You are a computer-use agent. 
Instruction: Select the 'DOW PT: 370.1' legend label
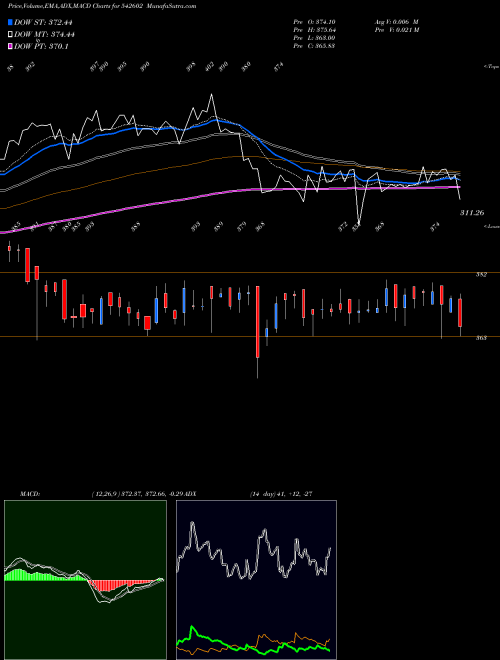point(41,46)
